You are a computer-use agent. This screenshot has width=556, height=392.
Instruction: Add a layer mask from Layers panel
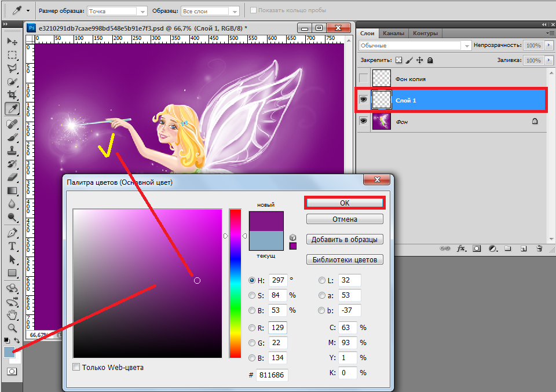[477, 248]
